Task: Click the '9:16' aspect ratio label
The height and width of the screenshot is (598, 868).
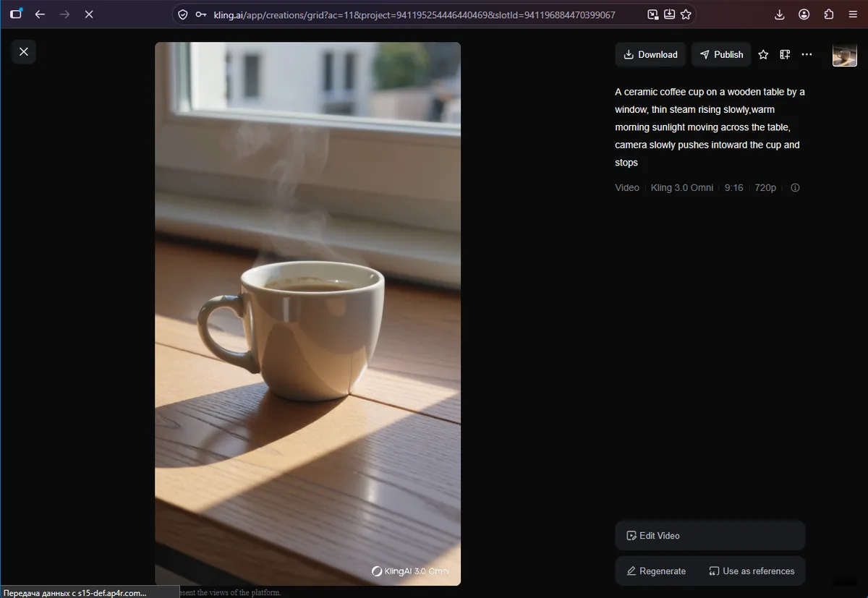Action: tap(734, 188)
